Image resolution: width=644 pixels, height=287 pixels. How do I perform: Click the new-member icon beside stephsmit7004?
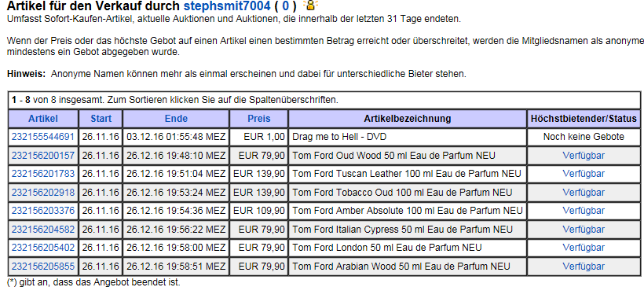click(x=310, y=6)
